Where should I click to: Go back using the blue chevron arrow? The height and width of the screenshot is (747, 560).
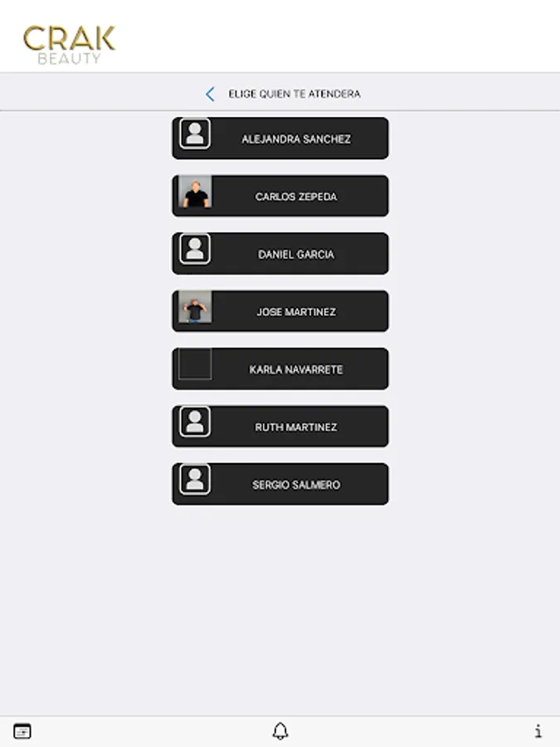[210, 94]
